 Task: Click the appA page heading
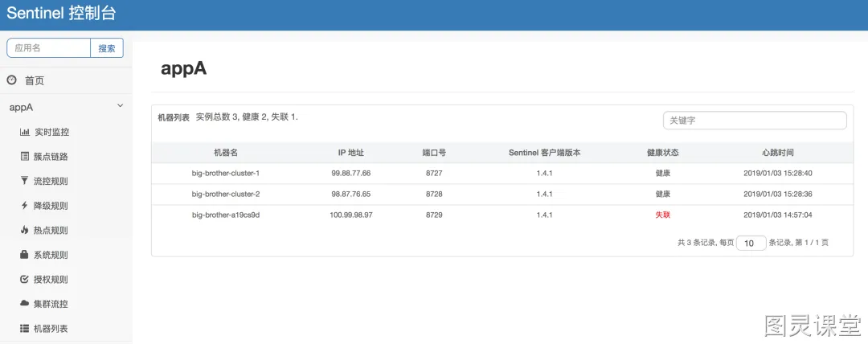184,69
